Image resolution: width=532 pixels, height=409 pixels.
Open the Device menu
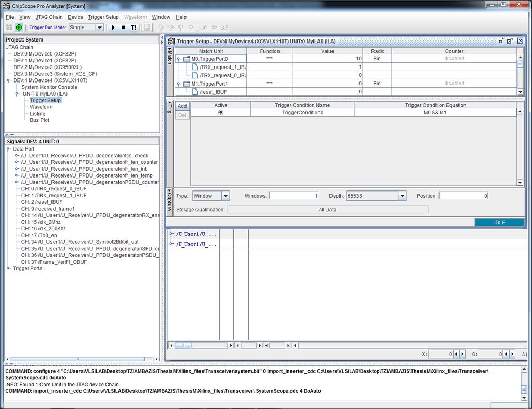click(75, 17)
